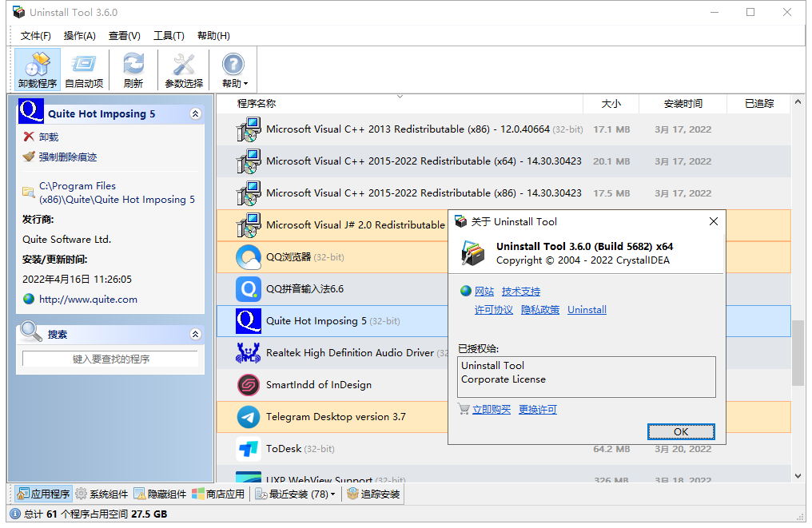This screenshot has width=812, height=528.
Task: Click the Telegram Desktop version 3.7 icon
Action: [x=249, y=417]
